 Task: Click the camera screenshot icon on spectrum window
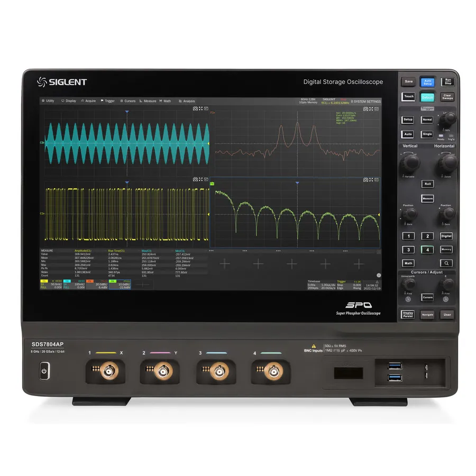365,108
